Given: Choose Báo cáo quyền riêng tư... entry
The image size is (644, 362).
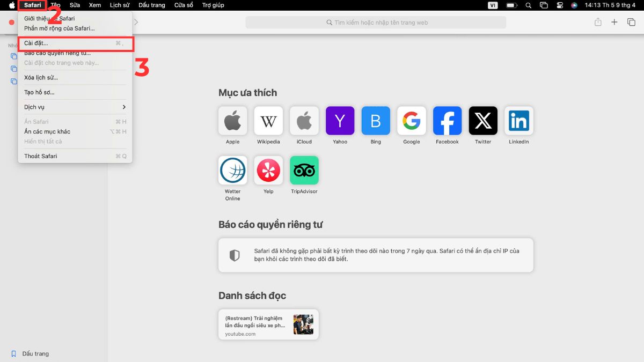Looking at the screenshot, I should pos(57,53).
